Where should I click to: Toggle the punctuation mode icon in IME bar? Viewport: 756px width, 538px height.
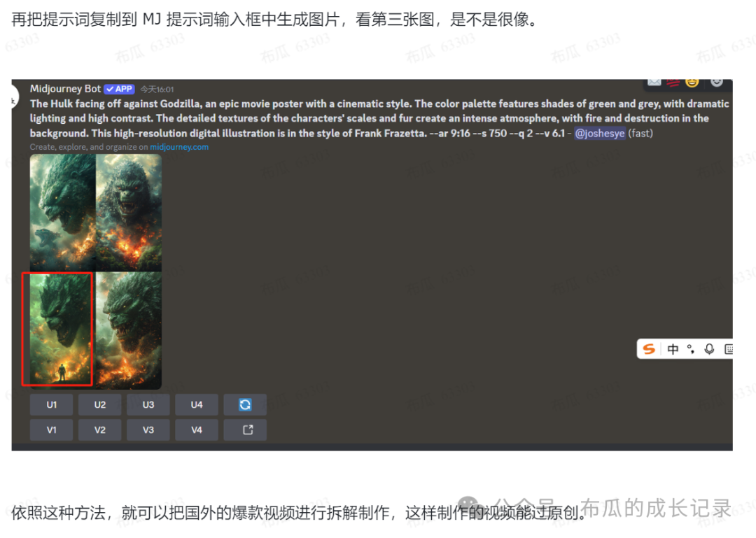[x=691, y=349]
